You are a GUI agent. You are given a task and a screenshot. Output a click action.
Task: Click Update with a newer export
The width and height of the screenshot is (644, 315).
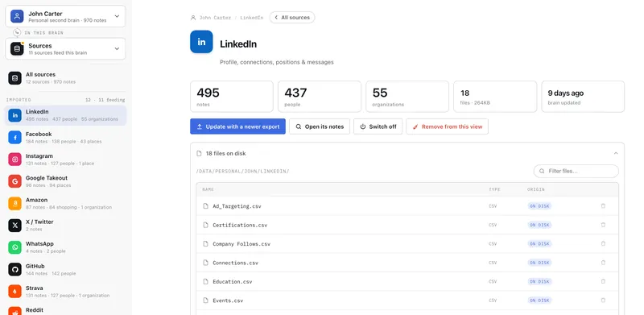tap(237, 126)
